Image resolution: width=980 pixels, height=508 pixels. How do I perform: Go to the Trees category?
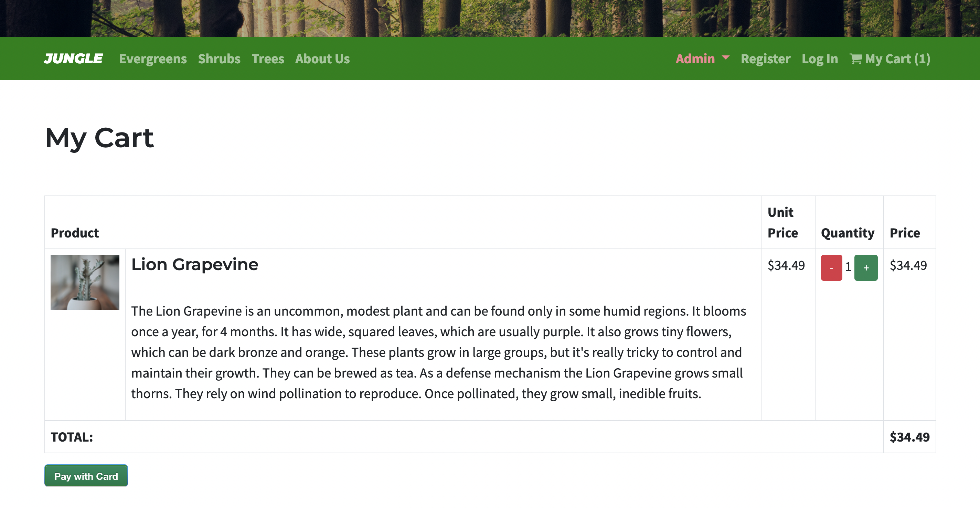(268, 59)
